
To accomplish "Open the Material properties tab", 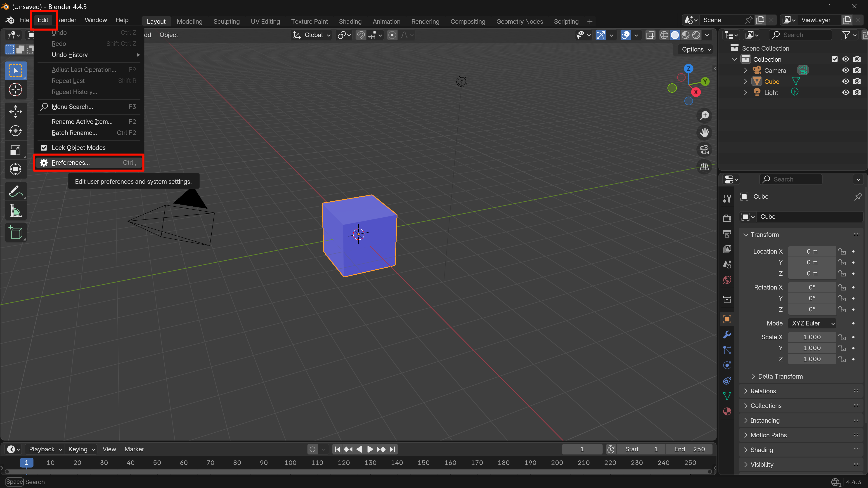I will [x=727, y=412].
